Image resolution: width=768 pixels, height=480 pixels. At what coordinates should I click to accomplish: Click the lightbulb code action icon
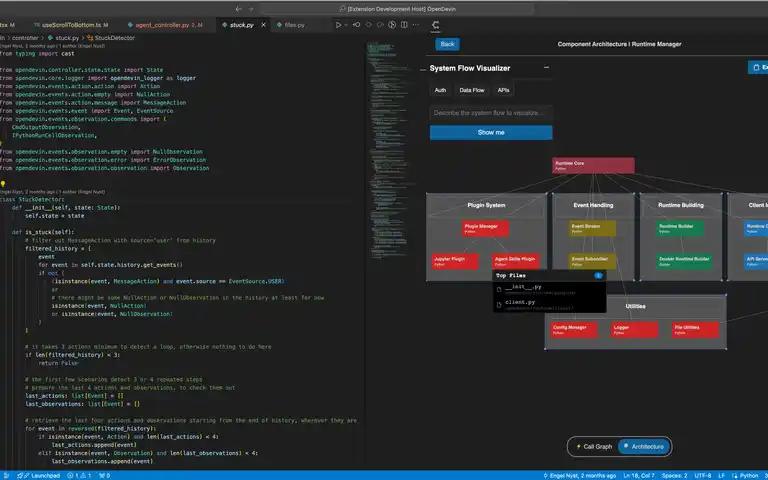click(3, 184)
